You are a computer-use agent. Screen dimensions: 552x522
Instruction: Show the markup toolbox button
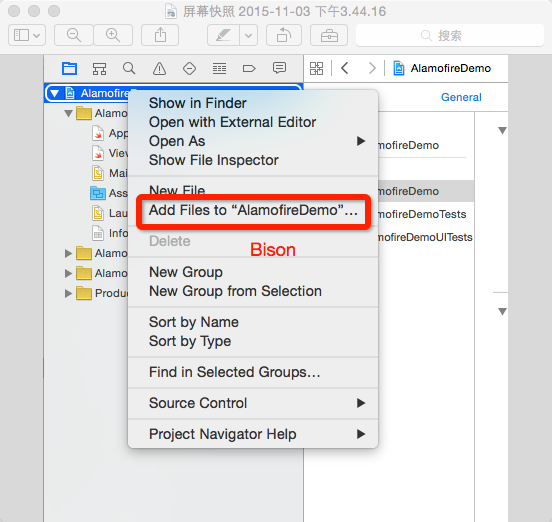tap(329, 35)
